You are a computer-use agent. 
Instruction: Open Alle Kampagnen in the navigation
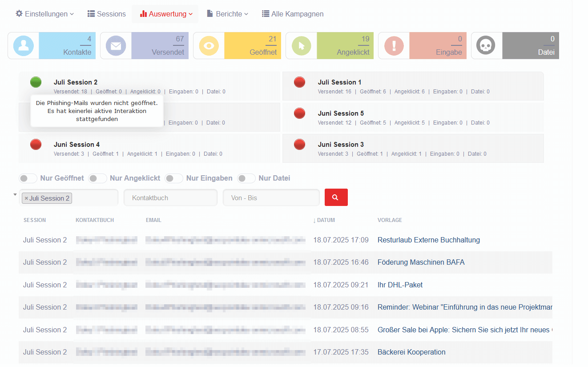coord(293,14)
